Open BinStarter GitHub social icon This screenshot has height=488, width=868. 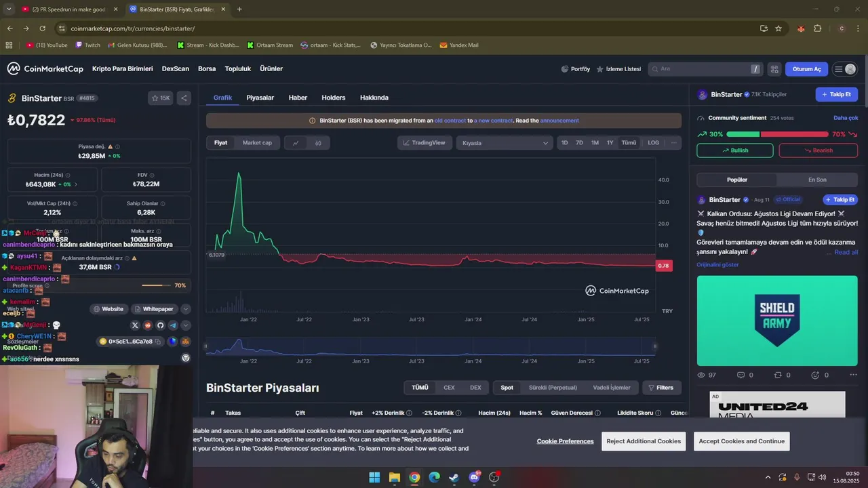click(x=160, y=325)
